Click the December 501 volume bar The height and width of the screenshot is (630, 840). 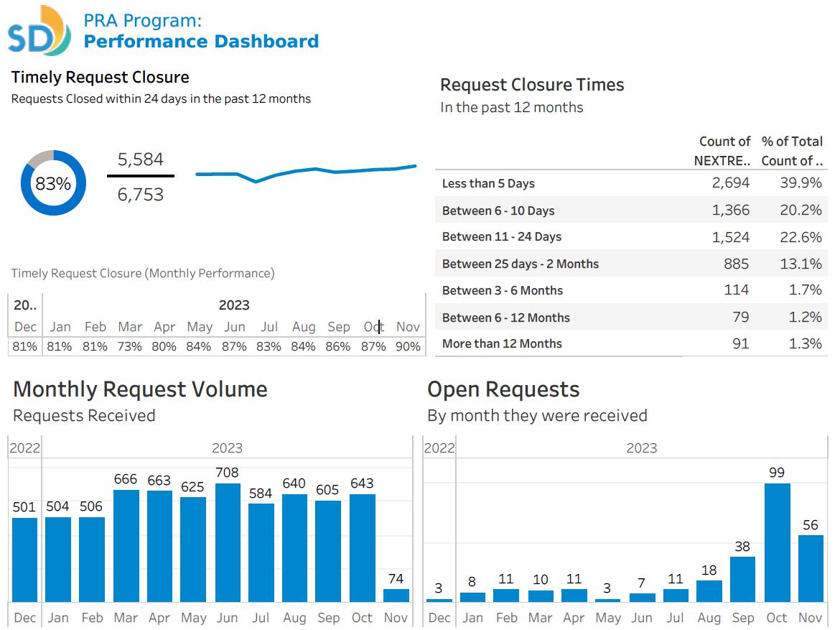[x=24, y=559]
